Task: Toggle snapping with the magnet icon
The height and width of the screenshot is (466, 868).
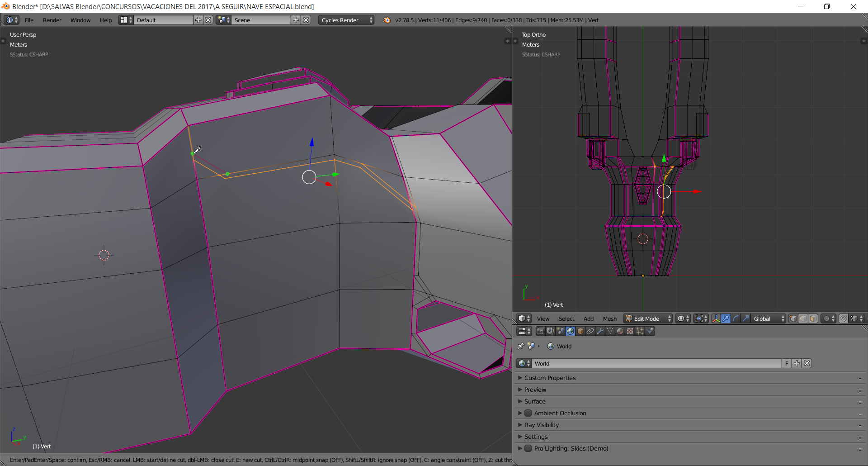Action: 844,319
